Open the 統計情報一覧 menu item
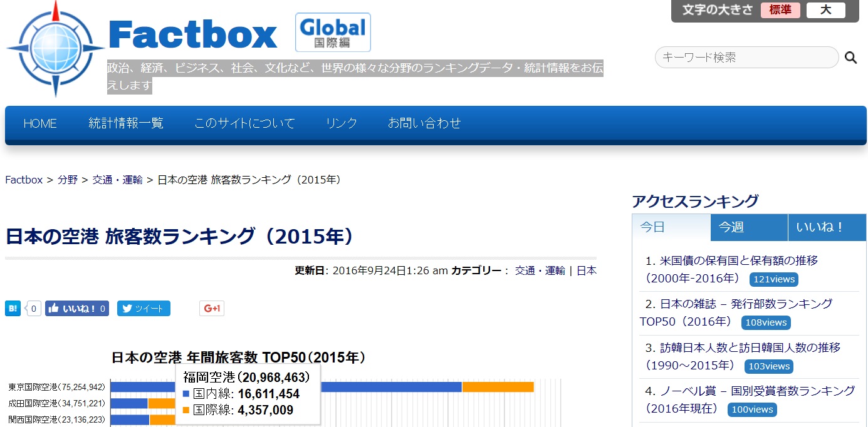This screenshot has width=868, height=427. (x=126, y=123)
